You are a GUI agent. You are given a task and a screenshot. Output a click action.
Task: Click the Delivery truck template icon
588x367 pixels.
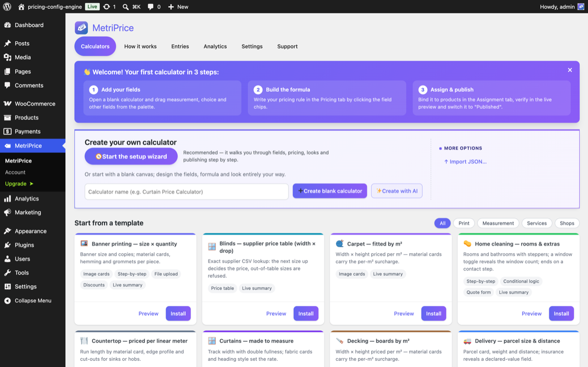pos(467,341)
